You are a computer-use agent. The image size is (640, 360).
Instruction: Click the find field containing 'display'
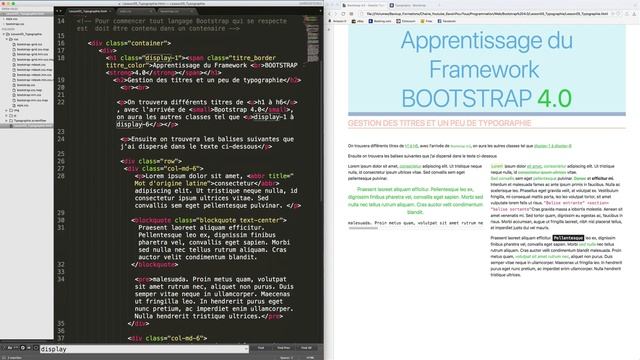(144, 349)
